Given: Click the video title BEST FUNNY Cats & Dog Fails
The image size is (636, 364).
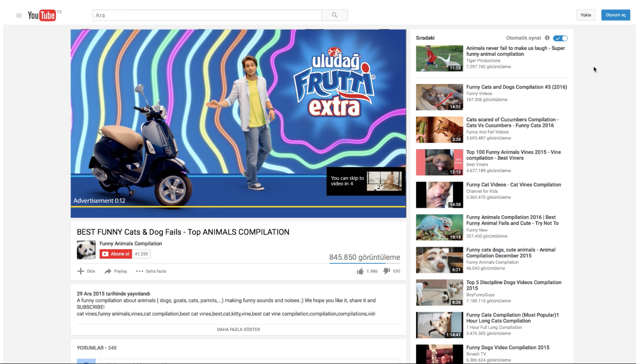Looking at the screenshot, I should point(183,232).
